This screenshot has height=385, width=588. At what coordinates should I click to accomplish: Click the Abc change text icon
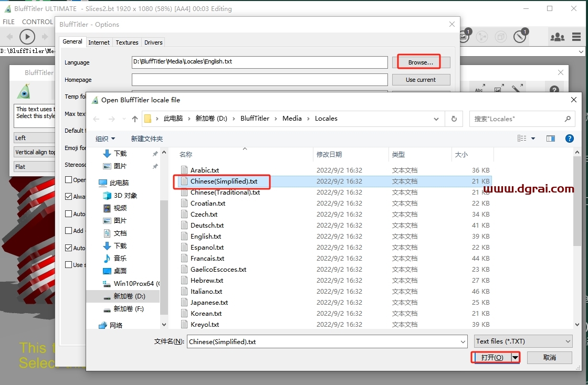tap(480, 88)
